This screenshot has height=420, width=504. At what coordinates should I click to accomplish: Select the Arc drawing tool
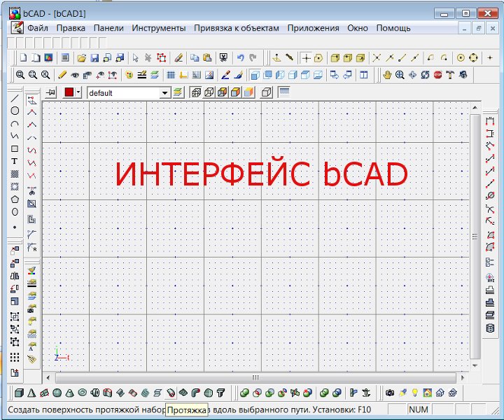pyautogui.click(x=15, y=123)
